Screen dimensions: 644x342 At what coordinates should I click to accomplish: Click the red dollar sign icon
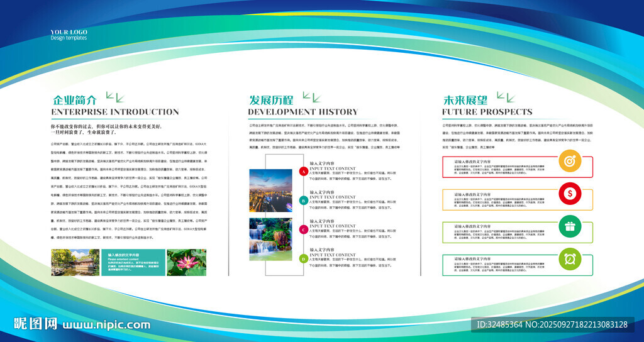tap(570, 194)
